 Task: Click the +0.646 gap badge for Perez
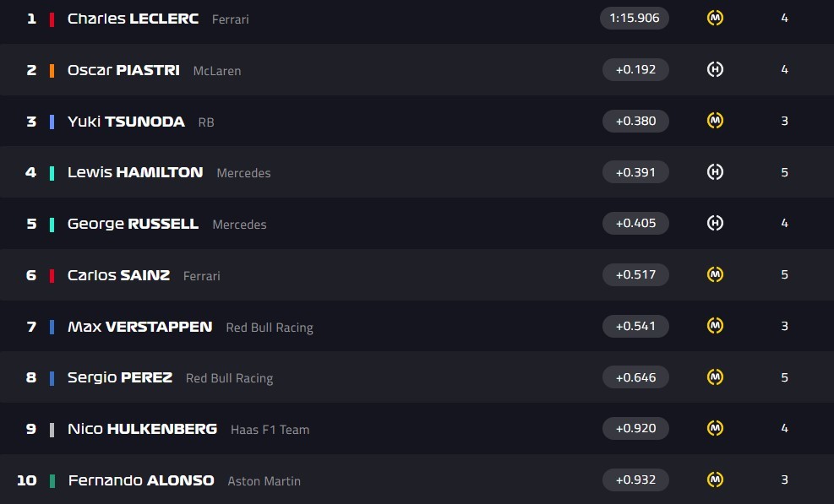635,377
